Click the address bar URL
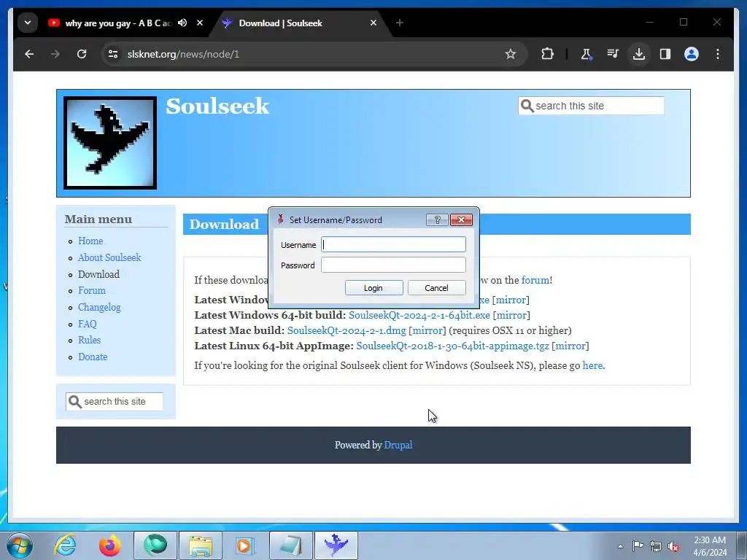 [183, 54]
